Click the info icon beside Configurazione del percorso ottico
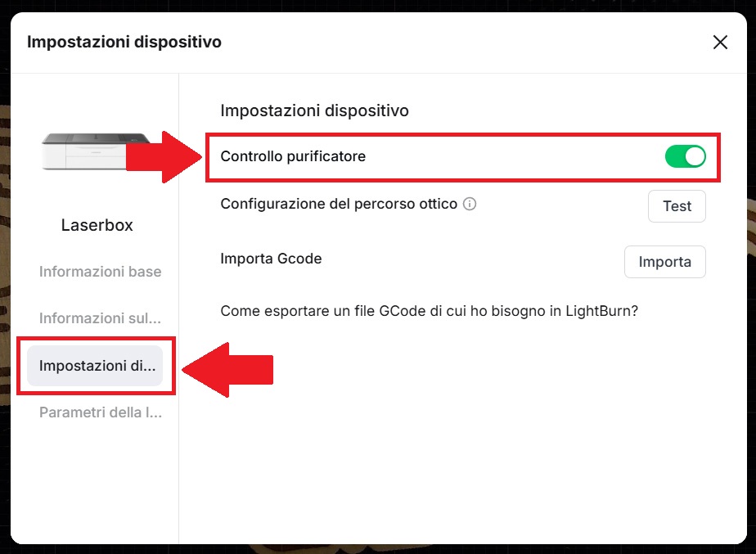Viewport: 756px width, 554px height. pos(470,204)
